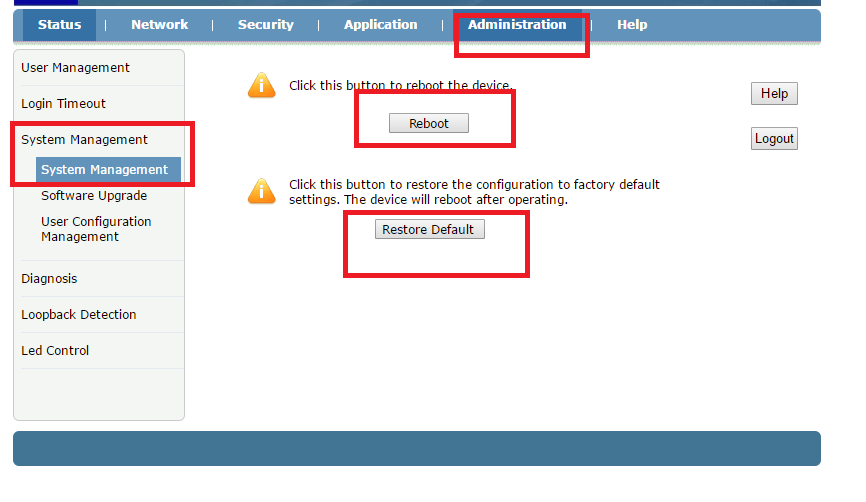Click the Restore Default button
This screenshot has height=502, width=866.
[x=429, y=230]
